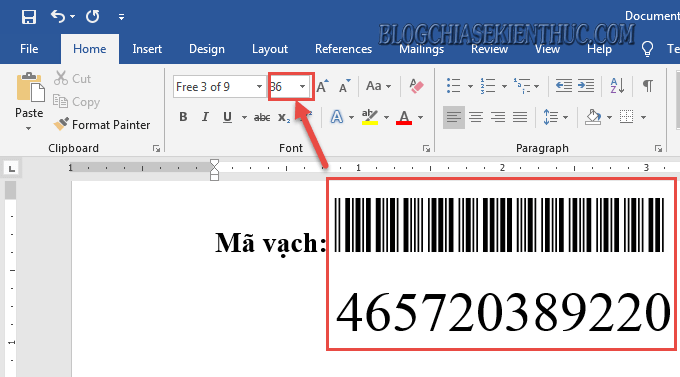680x377 pixels.
Task: Toggle Strikethrough formatting
Action: [x=262, y=117]
